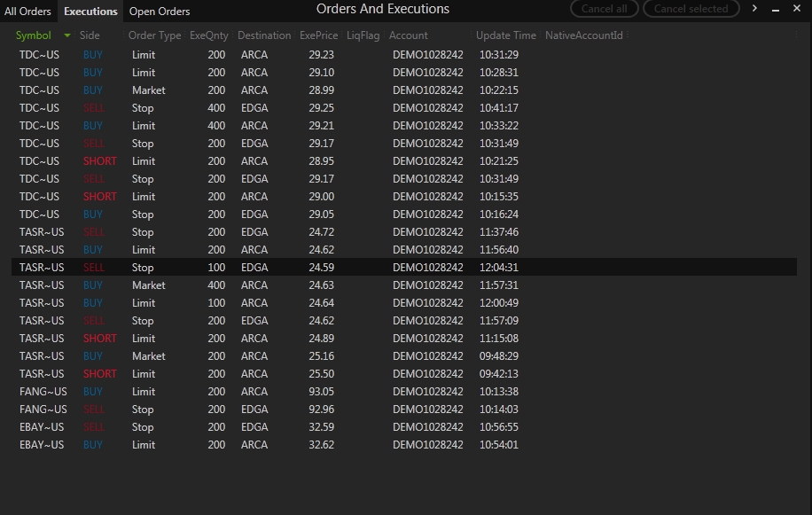Sort by ExeQnty column header
The image size is (812, 515).
208,35
